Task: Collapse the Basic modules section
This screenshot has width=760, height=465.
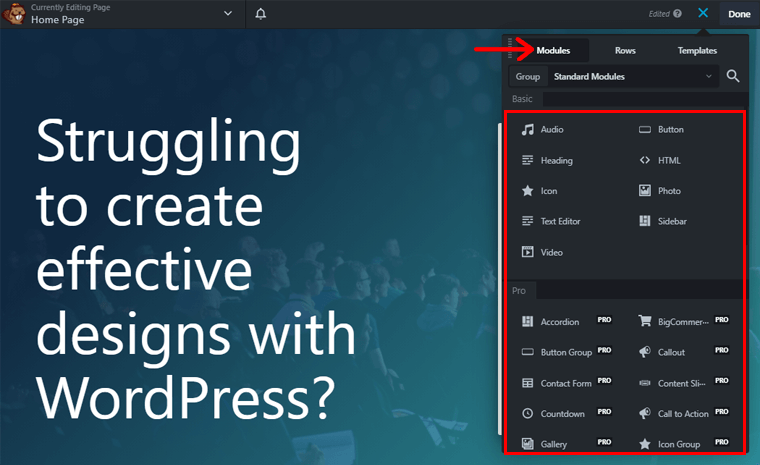Action: [x=523, y=99]
